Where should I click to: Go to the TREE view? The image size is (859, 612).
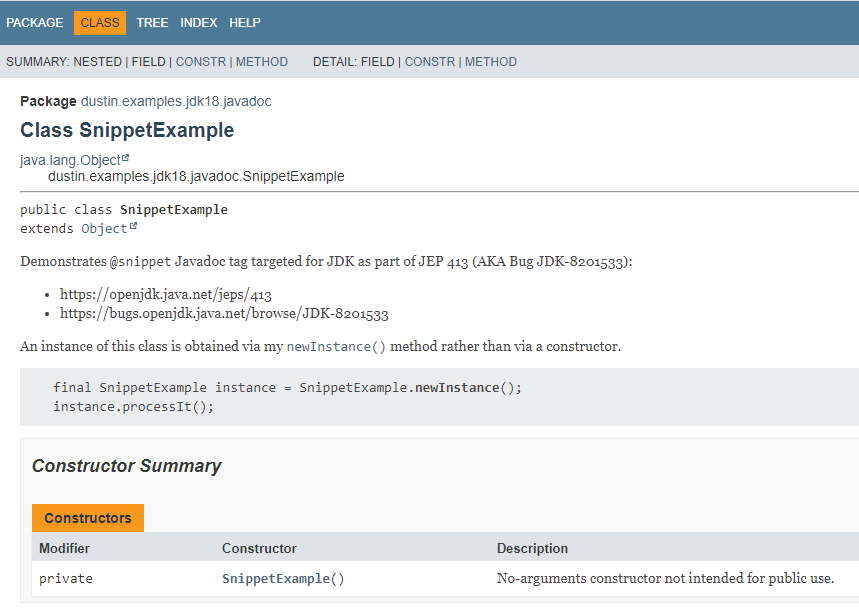(x=152, y=23)
